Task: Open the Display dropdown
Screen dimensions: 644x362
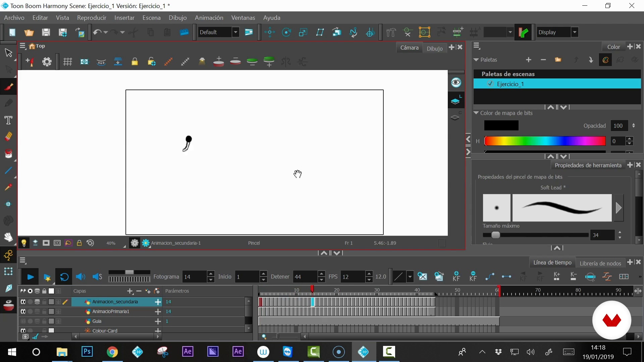Action: (575, 32)
